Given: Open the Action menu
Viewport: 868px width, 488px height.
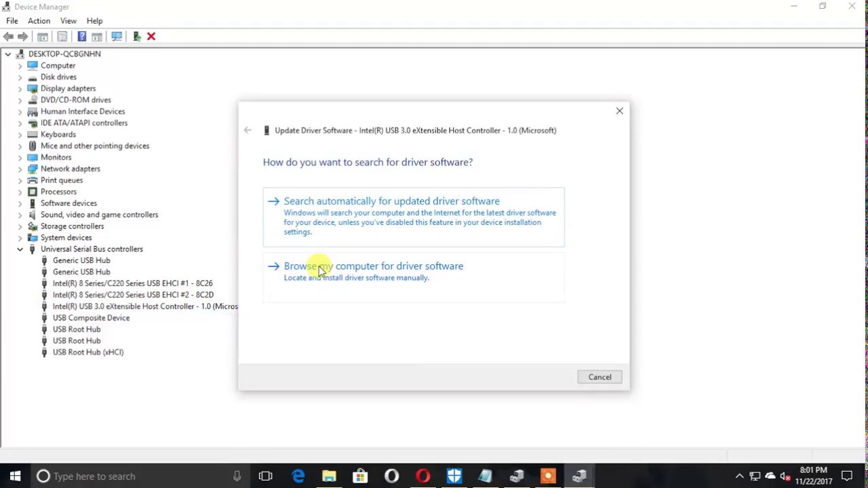Looking at the screenshot, I should [39, 21].
